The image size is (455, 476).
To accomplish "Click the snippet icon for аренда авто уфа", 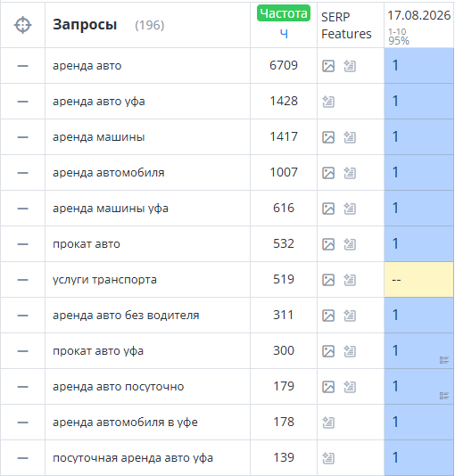I will tap(328, 102).
